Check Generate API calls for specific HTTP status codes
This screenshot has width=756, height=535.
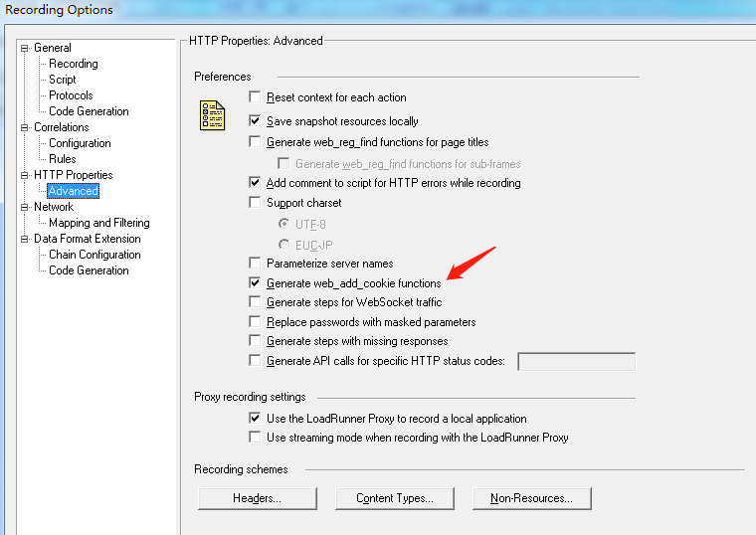(x=255, y=360)
